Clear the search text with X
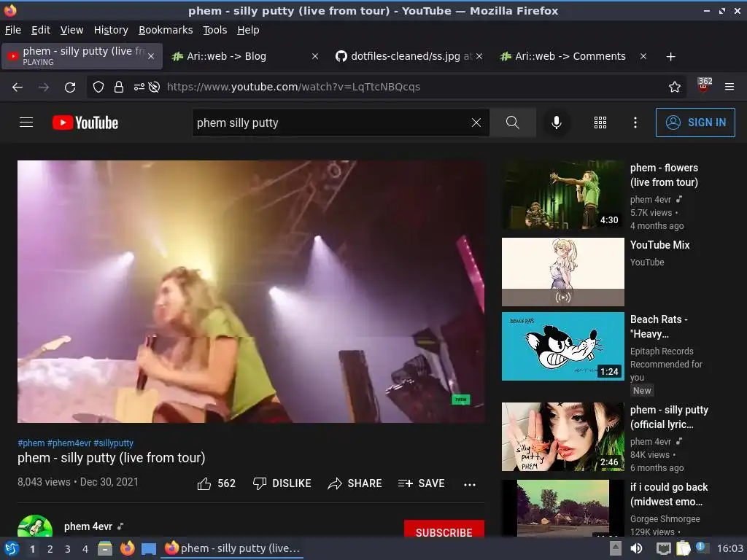 [x=476, y=122]
